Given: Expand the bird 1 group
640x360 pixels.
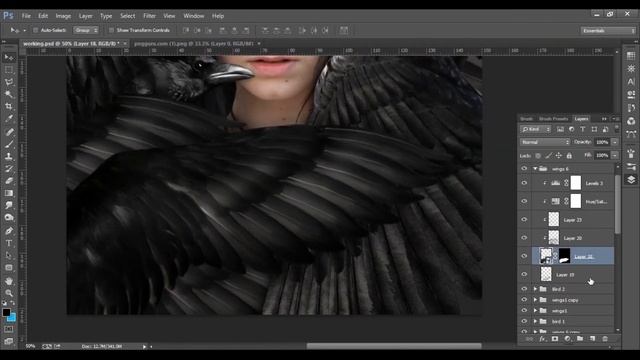Looking at the screenshot, I should click(535, 321).
